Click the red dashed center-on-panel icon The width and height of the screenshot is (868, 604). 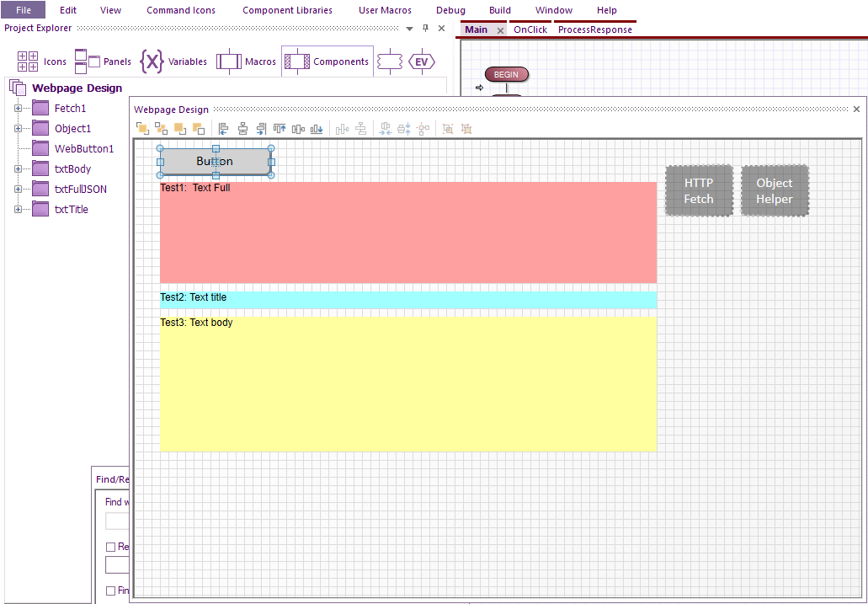tap(423, 129)
